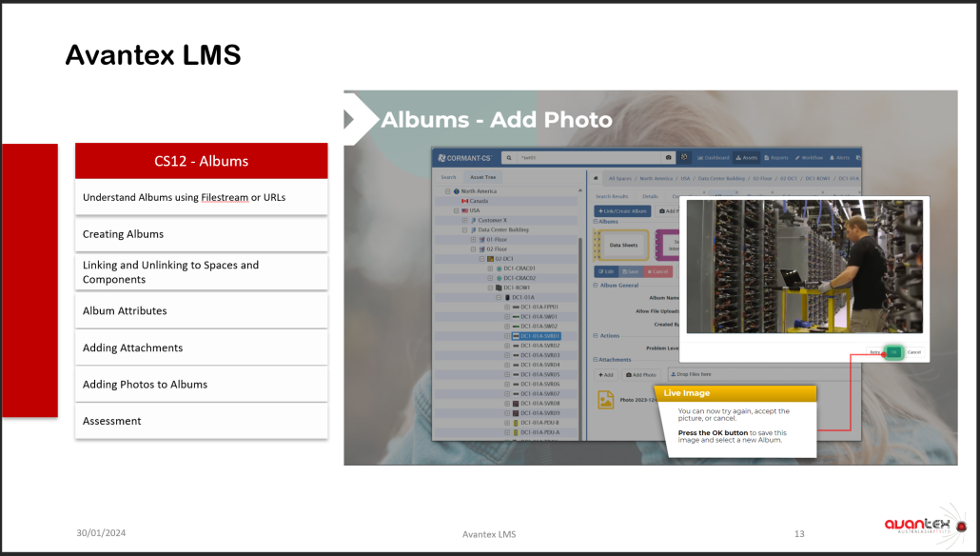Screen dimensions: 980x556
Task: Click the Cormant-CS logo
Action: tap(463, 157)
